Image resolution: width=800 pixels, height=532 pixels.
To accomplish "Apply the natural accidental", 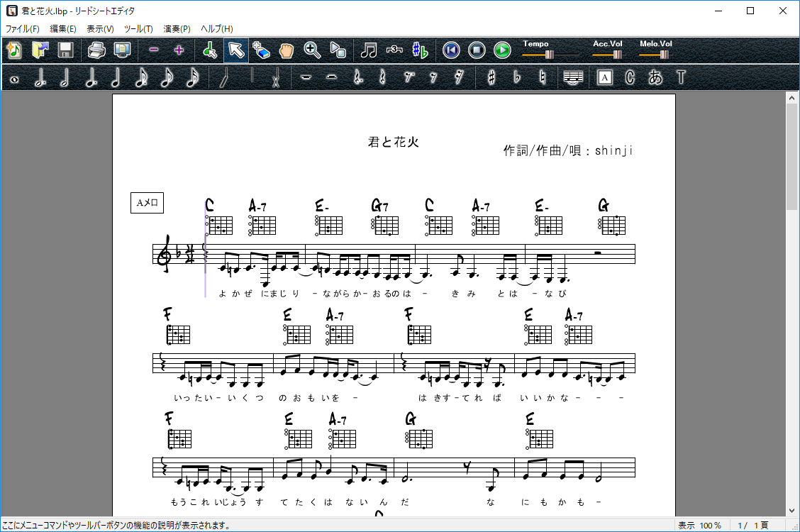I will click(542, 78).
